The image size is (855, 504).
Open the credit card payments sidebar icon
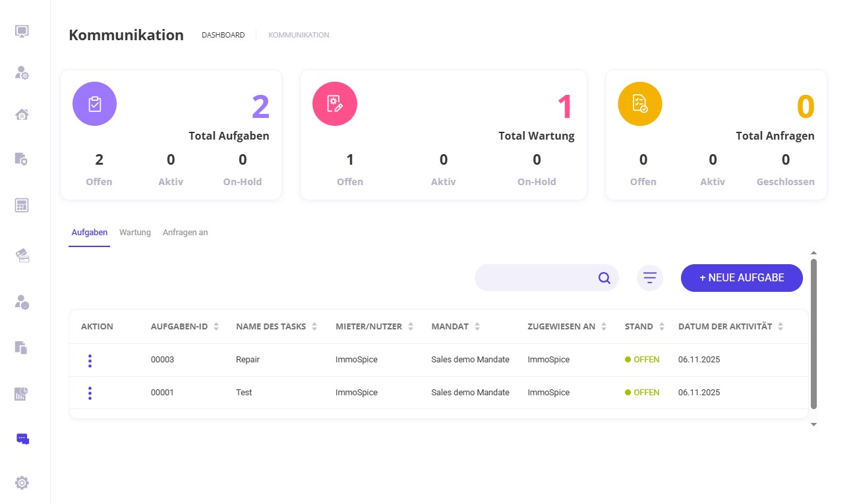coord(22,256)
